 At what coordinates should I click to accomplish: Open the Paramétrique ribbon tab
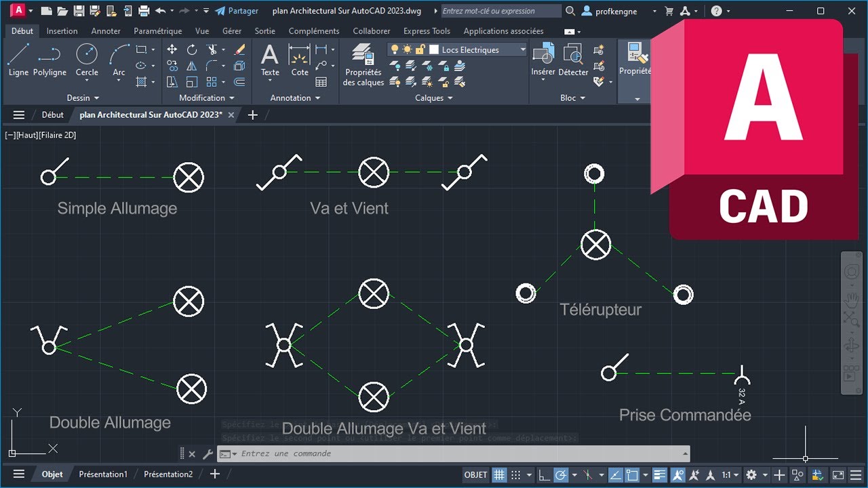point(158,31)
